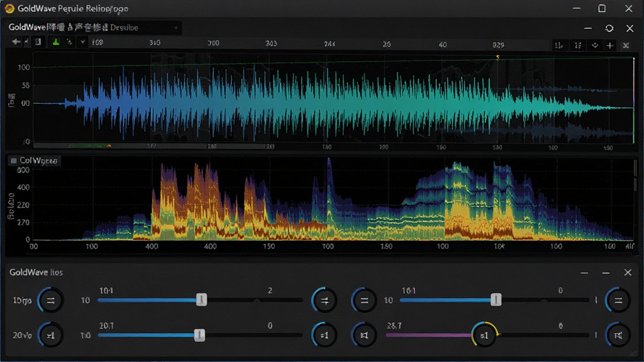
Task: Click the small plus at tab's right end
Action: tap(176, 28)
